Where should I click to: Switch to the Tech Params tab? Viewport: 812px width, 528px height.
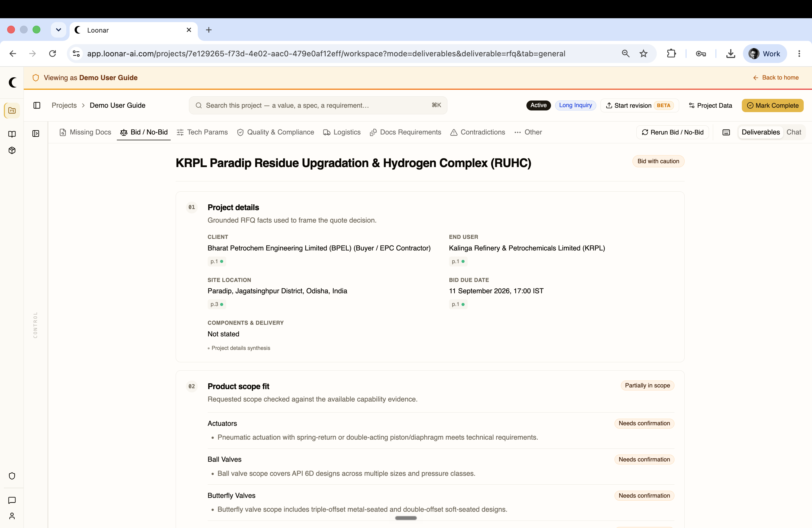pos(202,132)
